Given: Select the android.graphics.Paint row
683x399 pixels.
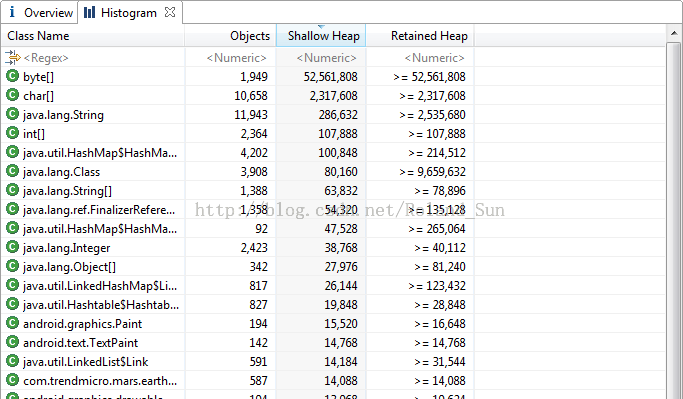Looking at the screenshot, I should [333, 324].
